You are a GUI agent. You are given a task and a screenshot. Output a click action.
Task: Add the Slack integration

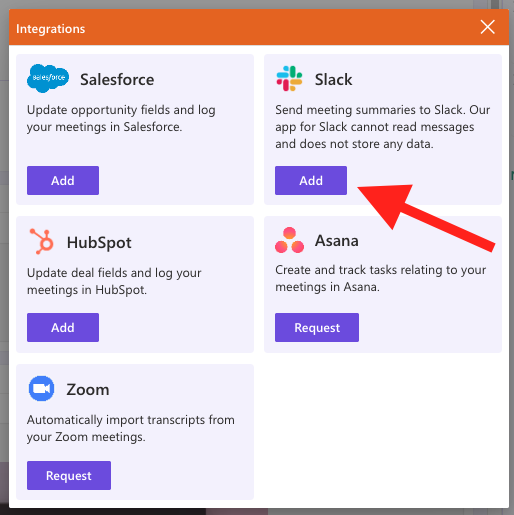click(x=311, y=180)
